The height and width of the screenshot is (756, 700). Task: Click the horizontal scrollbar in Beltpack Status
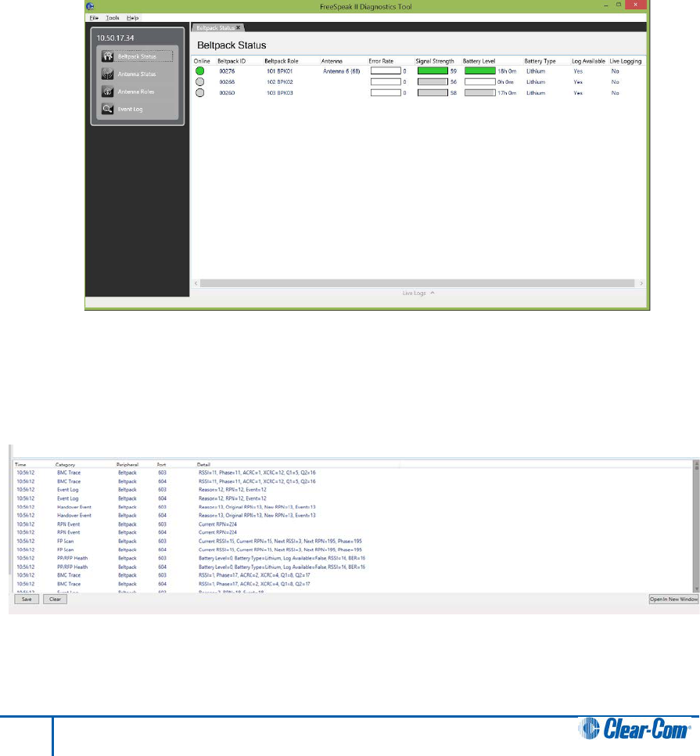click(x=417, y=283)
